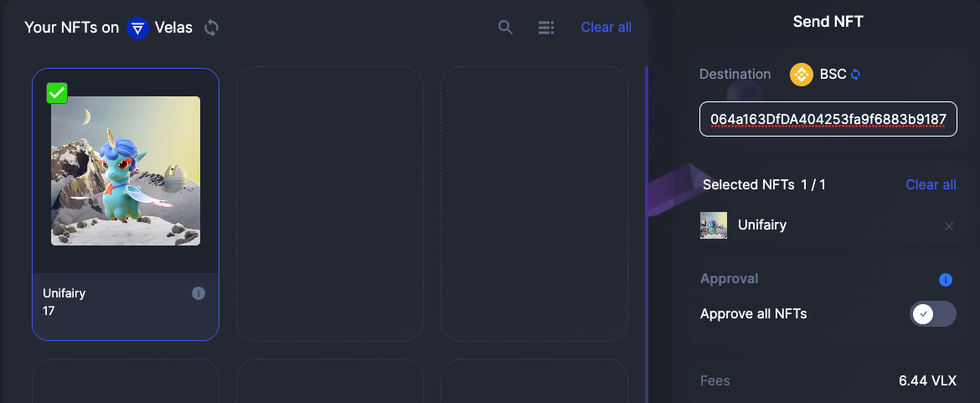Click the Velas chain logo icon
The height and width of the screenshot is (403, 980).
[x=137, y=28]
